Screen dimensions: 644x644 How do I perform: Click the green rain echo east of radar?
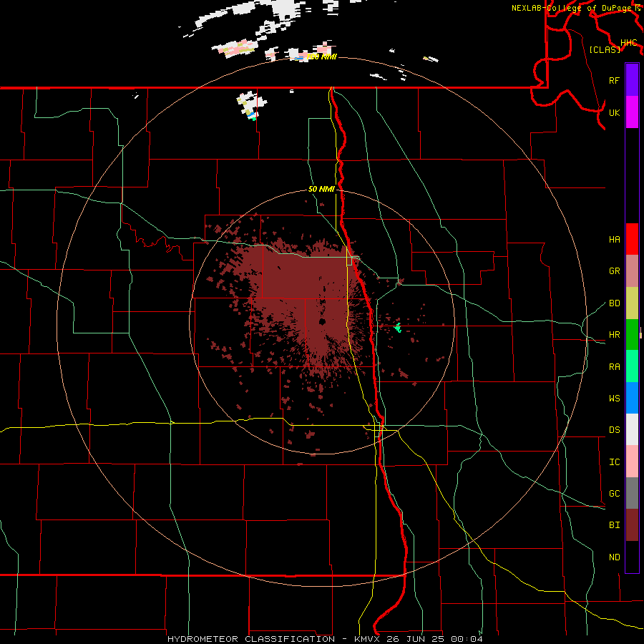coord(397,327)
